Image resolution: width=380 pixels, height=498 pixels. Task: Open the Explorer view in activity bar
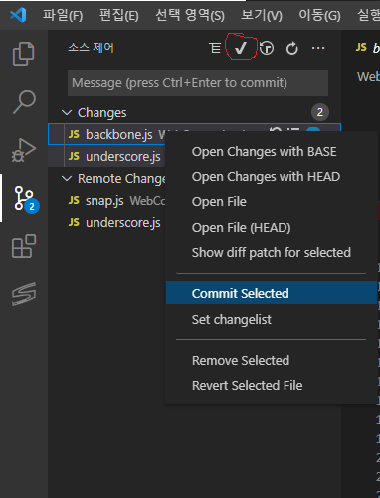24,54
